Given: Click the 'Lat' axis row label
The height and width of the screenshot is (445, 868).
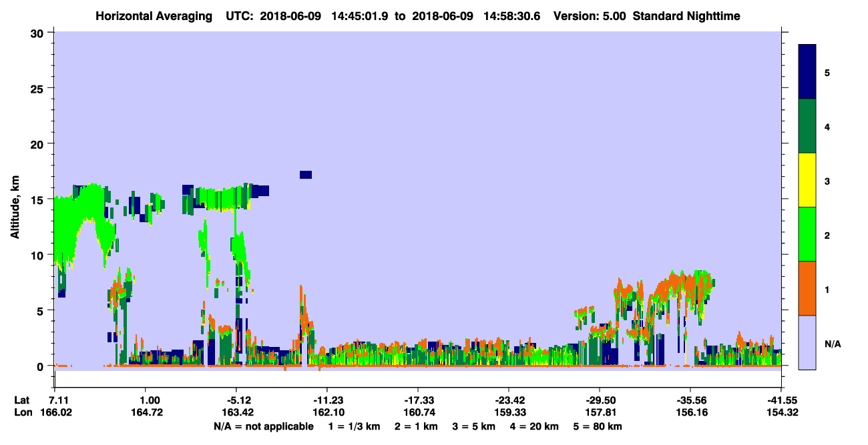Looking at the screenshot, I should click(x=22, y=400).
